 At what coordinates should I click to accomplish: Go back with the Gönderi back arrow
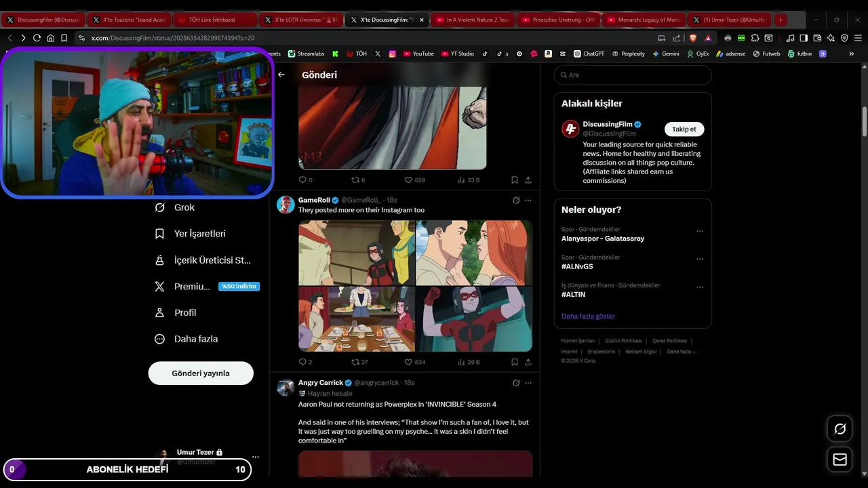[x=281, y=75]
